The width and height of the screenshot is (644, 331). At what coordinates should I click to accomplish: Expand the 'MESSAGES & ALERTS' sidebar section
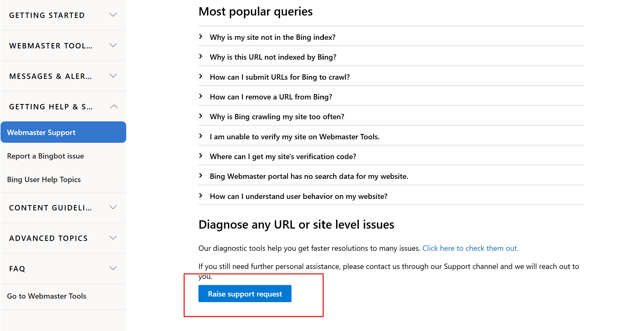coord(113,76)
